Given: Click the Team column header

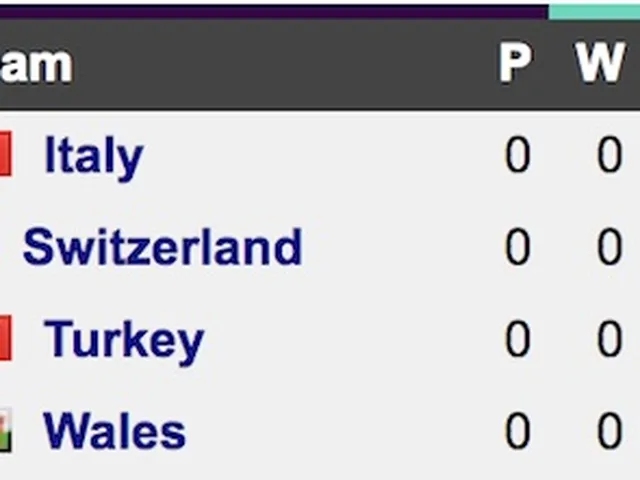Looking at the screenshot, I should pos(36,65).
